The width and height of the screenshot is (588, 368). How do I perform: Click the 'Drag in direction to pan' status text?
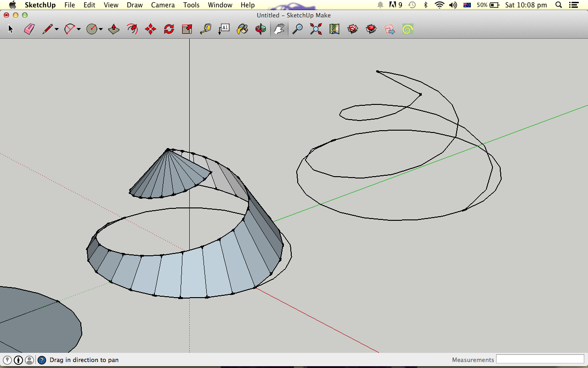[84, 360]
